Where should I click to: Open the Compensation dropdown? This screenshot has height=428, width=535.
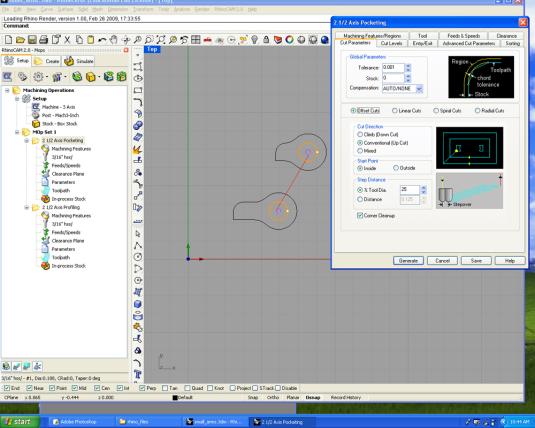(x=419, y=89)
